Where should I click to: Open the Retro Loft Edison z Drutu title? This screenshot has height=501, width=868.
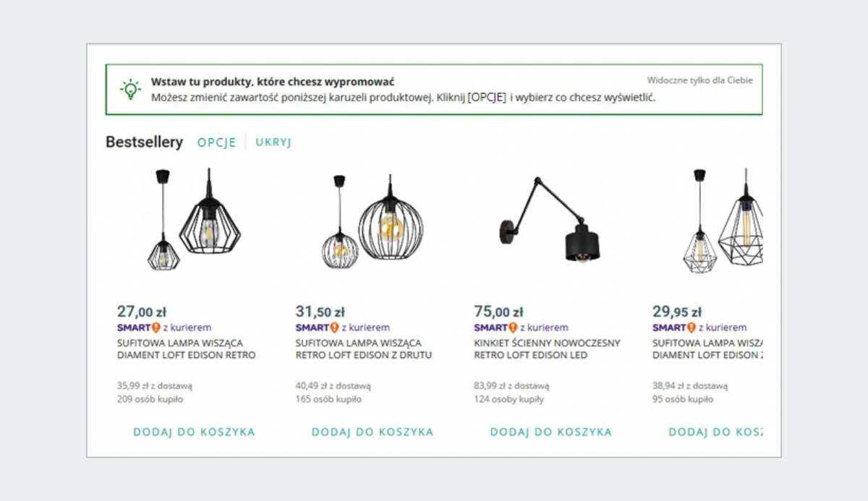(x=364, y=349)
